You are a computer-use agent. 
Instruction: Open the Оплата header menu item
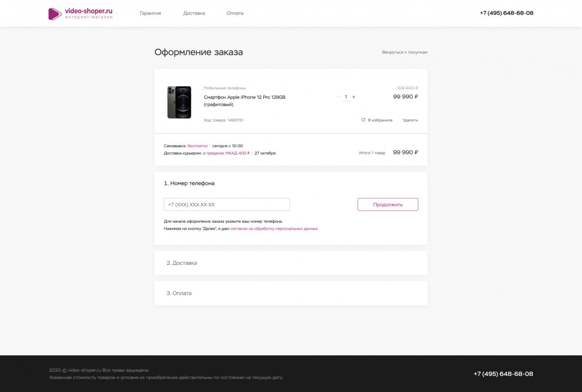pyautogui.click(x=235, y=13)
